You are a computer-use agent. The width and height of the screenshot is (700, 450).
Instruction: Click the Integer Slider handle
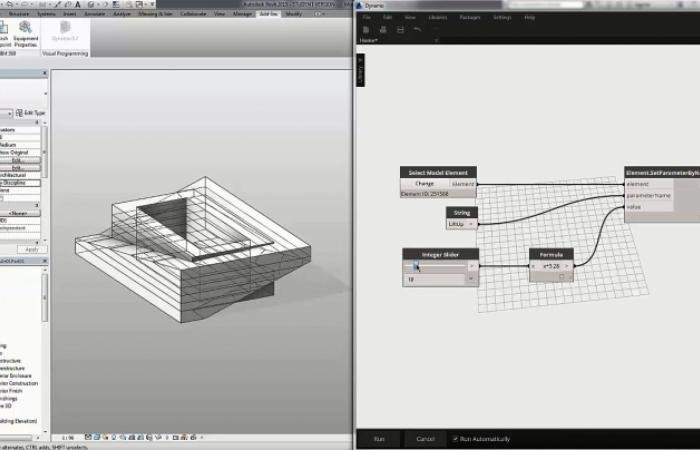416,266
